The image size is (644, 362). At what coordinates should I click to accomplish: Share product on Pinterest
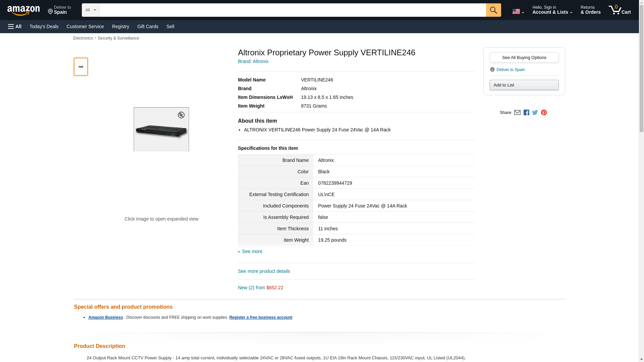tap(544, 113)
